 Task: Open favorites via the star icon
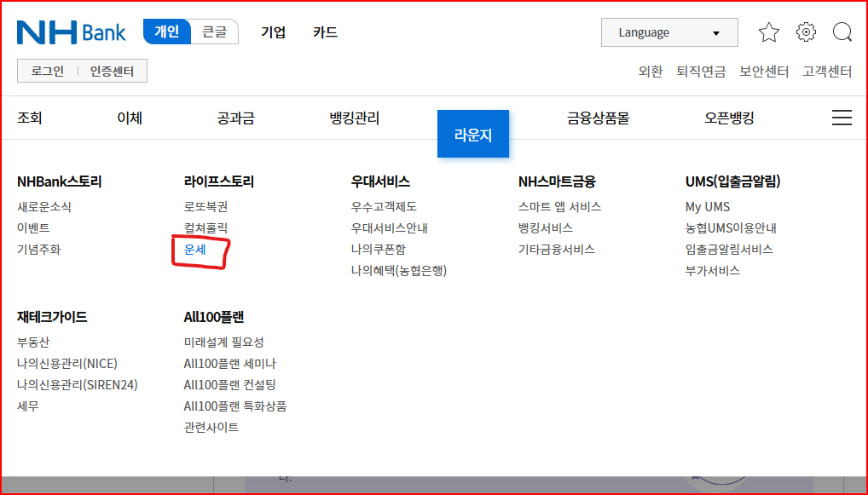tap(769, 32)
